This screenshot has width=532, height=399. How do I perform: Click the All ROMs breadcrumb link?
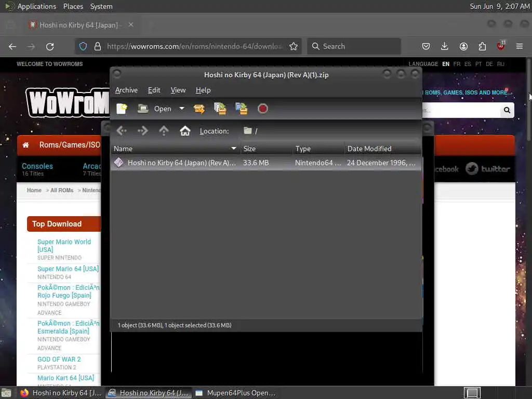(x=62, y=190)
